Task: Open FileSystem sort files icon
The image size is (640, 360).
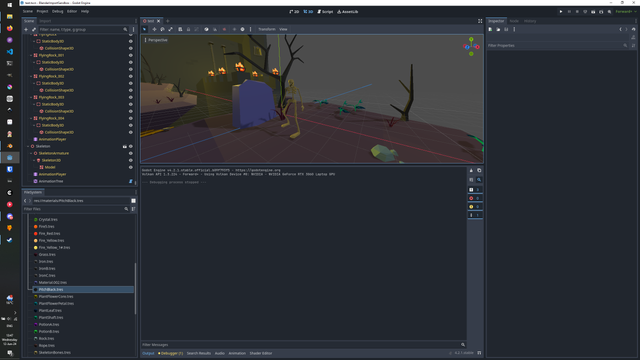Action: click(133, 209)
